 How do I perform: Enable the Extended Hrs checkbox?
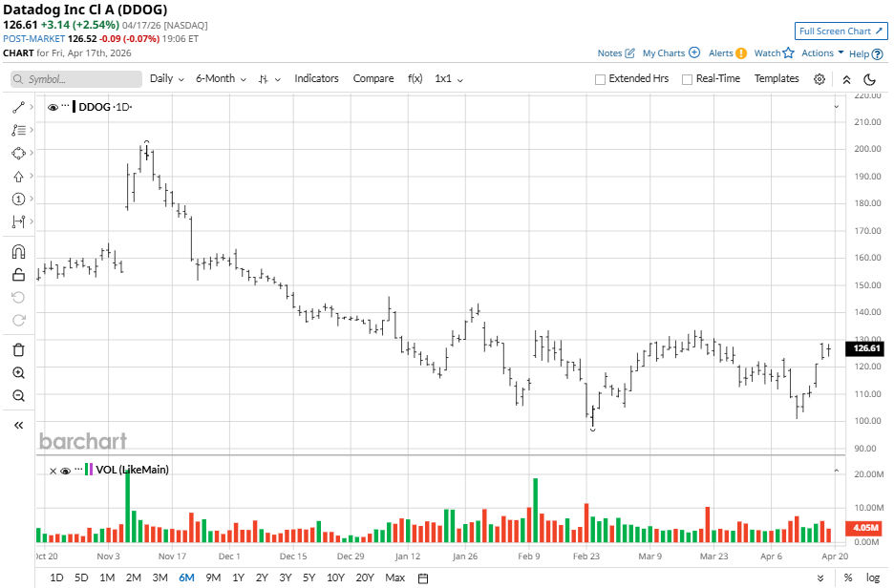tap(600, 79)
